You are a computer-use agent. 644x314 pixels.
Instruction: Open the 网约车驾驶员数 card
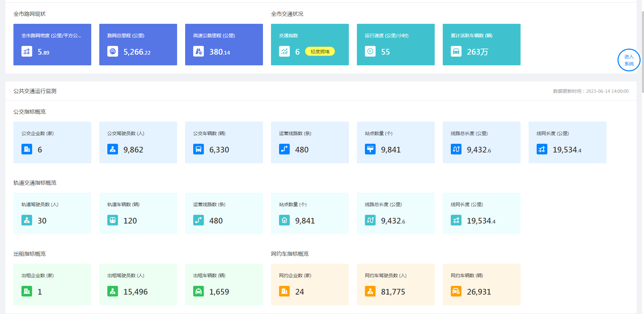pyautogui.click(x=396, y=285)
